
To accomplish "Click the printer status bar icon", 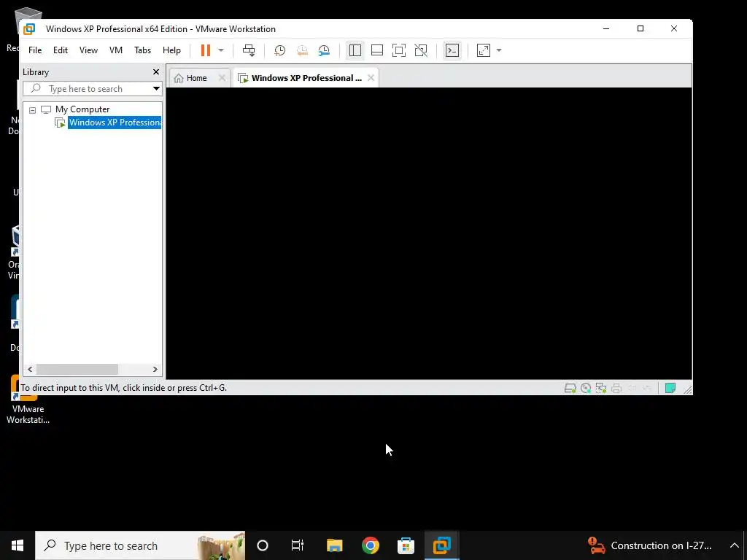I will pyautogui.click(x=616, y=388).
